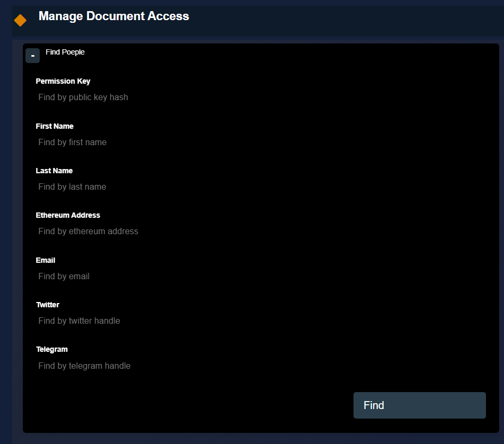Focus the Permission Key input field
The width and height of the screenshot is (504, 444).
tap(159, 97)
